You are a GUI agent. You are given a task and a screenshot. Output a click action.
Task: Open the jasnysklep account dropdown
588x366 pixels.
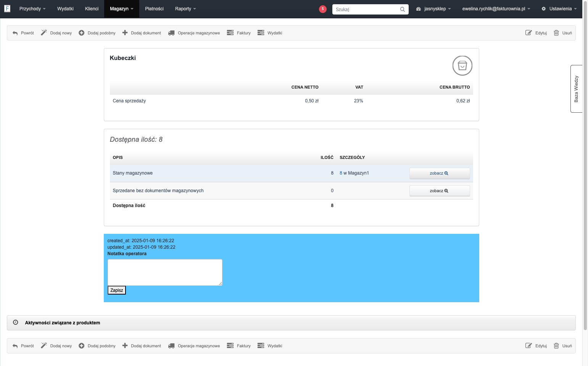[433, 9]
